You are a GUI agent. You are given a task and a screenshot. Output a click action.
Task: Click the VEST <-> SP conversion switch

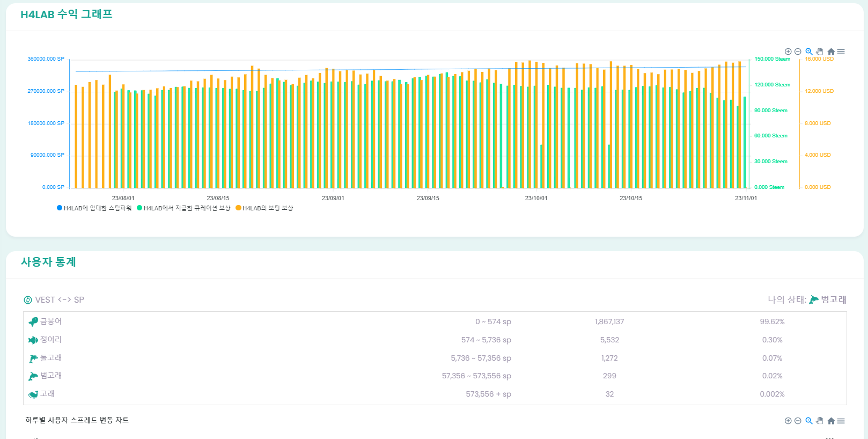pos(54,300)
